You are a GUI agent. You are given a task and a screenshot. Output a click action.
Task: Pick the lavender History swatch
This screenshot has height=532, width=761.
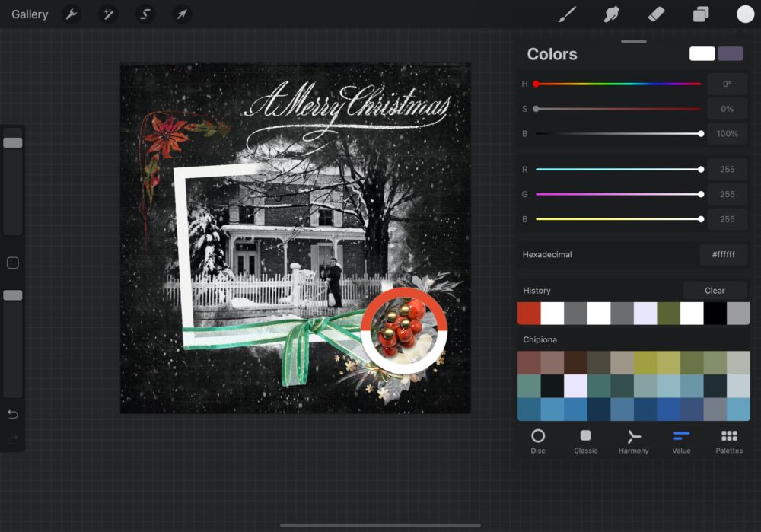pyautogui.click(x=645, y=313)
